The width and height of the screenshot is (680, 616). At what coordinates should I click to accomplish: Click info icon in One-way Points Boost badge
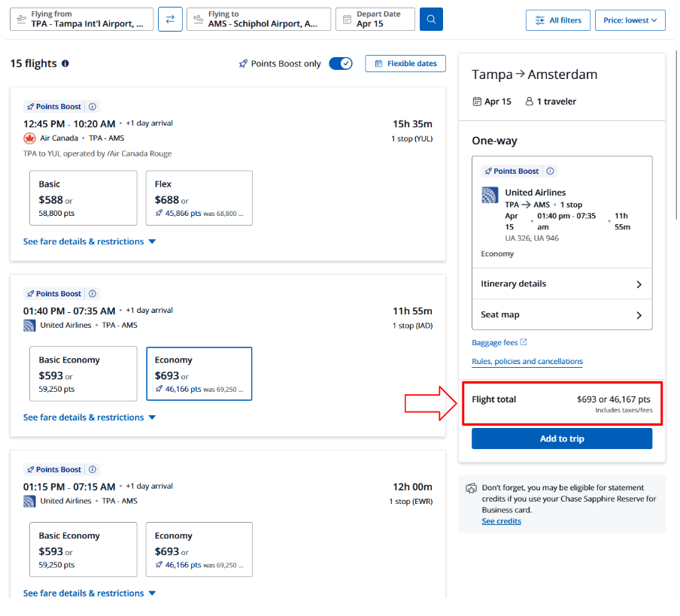click(550, 171)
